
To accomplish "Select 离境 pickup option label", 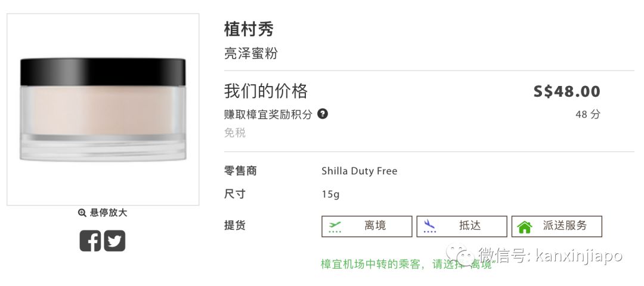I will [x=375, y=226].
